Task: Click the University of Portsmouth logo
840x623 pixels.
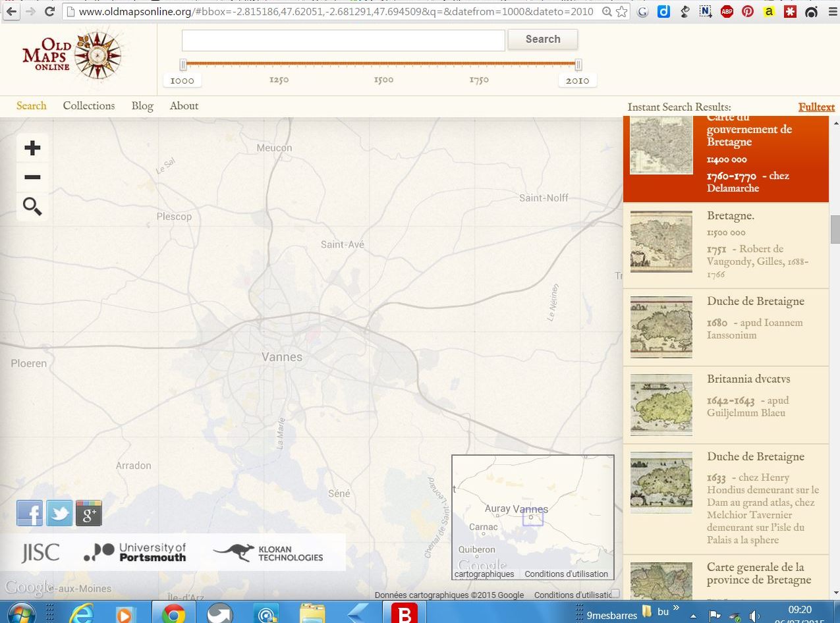Action: tap(135, 552)
